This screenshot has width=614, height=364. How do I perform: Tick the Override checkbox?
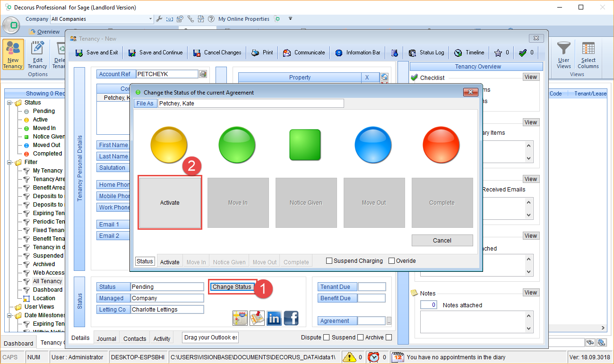coord(391,261)
